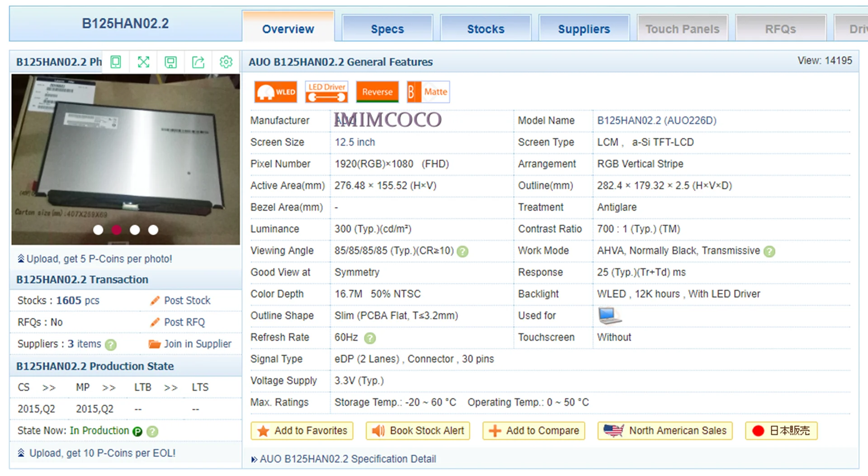Open help icon beside Work Mode value
Image resolution: width=868 pixels, height=476 pixels.
[x=769, y=251]
